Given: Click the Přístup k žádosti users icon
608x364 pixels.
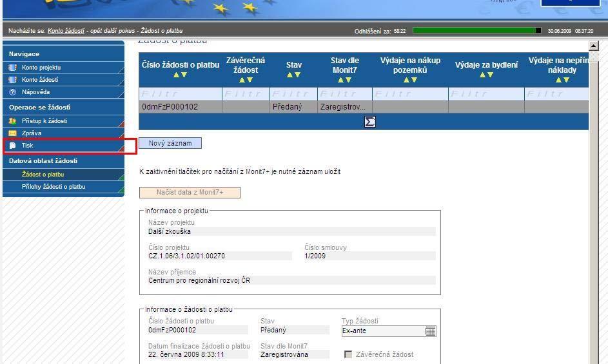Looking at the screenshot, I should click(x=12, y=121).
